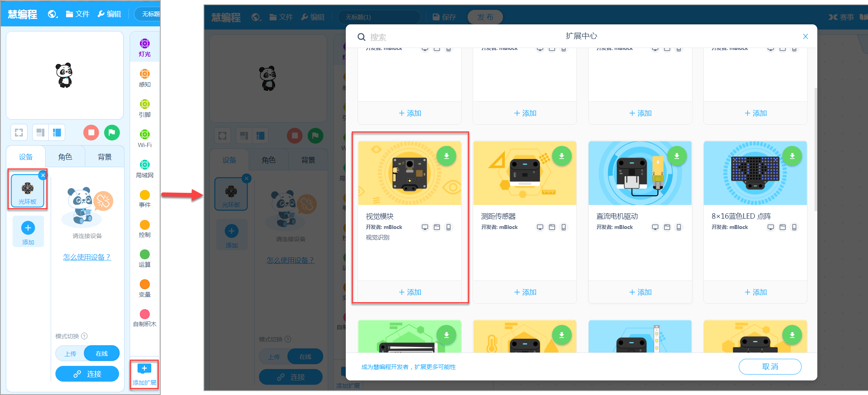
Task: Add the 直流电机驱动 extension
Action: [x=640, y=292]
